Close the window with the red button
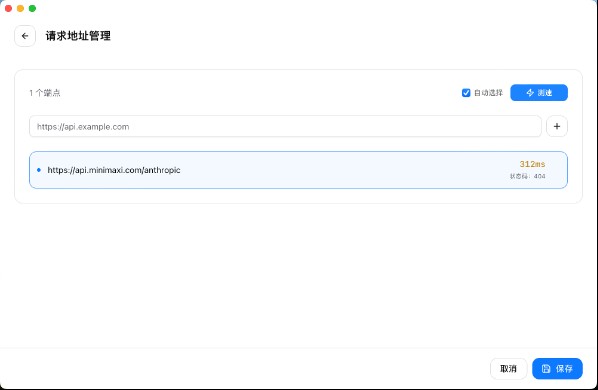Viewport: 598px width, 390px height. pos(8,8)
